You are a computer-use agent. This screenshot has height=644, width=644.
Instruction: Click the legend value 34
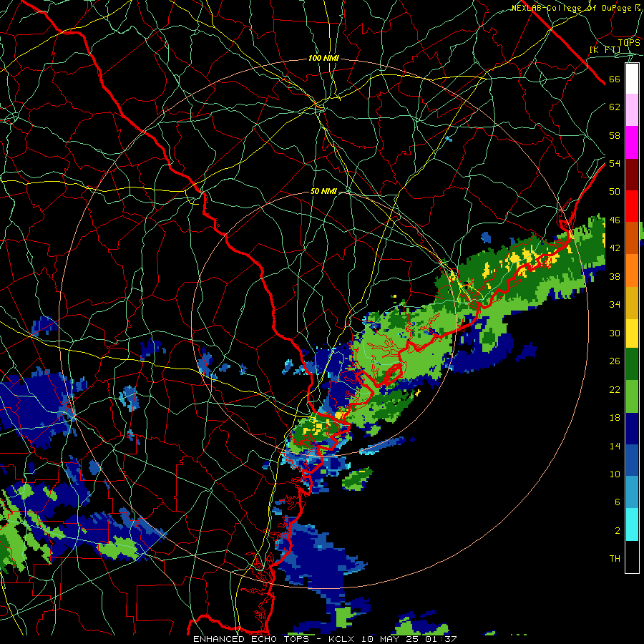point(615,304)
